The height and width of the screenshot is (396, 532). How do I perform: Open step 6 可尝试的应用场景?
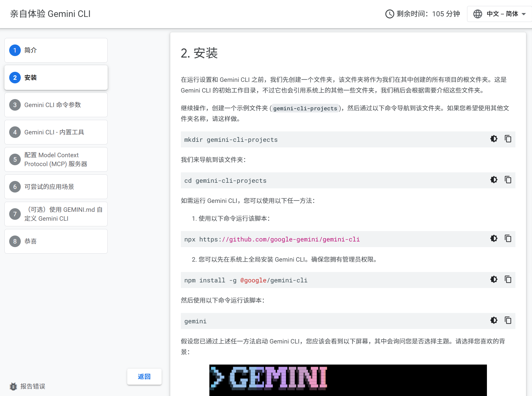(56, 187)
